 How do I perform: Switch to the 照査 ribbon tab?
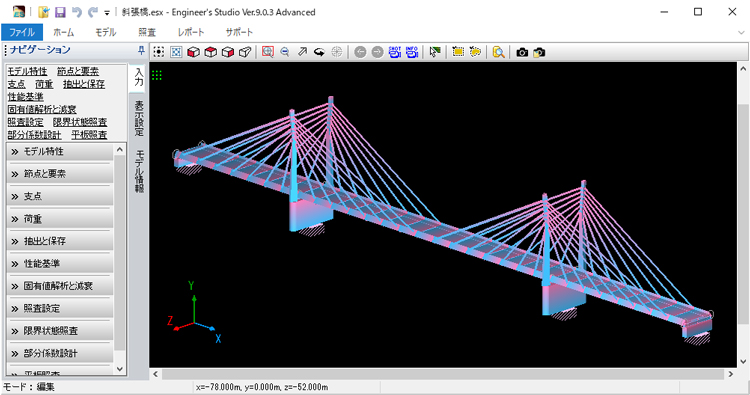[147, 32]
